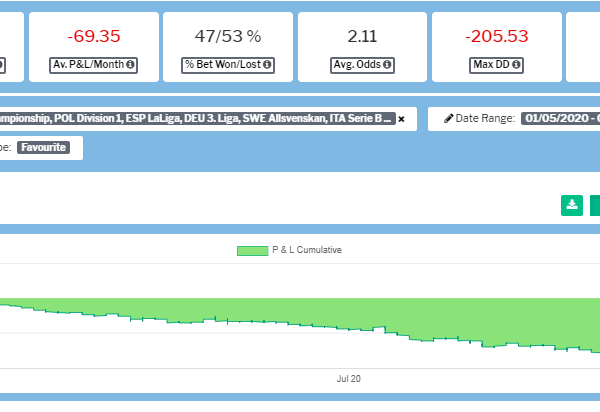Click the % Bet Won/Lost label button
Image resolution: width=600 pixels, height=412 pixels.
tap(228, 65)
